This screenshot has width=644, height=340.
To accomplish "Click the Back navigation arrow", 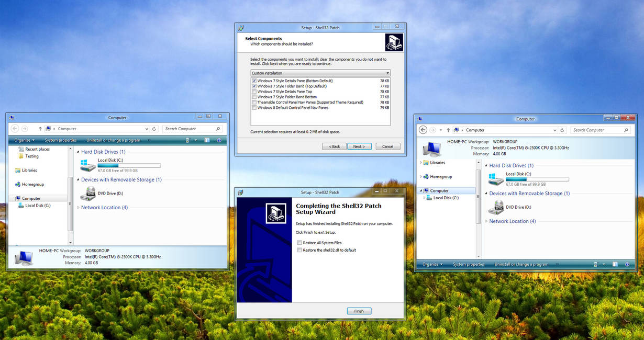I will (15, 128).
